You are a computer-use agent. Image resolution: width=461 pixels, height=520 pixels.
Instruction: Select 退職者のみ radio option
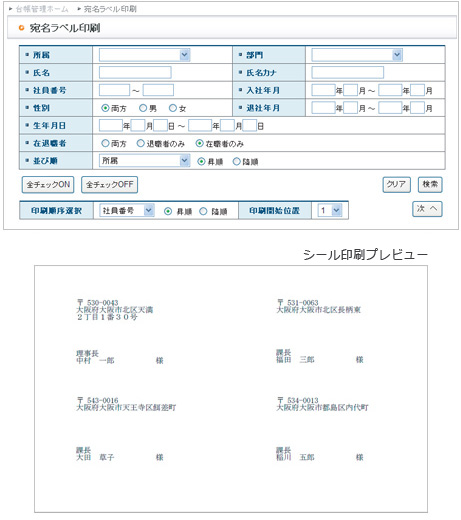coord(141,143)
